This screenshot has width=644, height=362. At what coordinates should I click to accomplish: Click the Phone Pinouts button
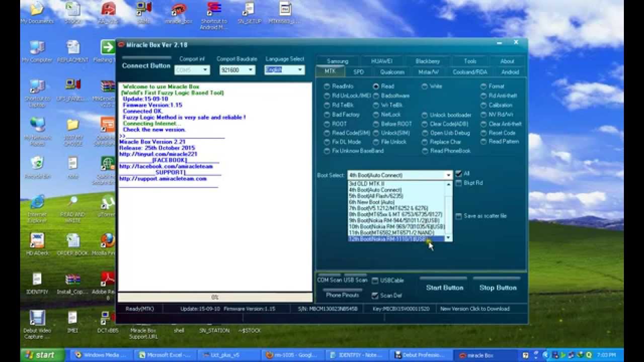point(343,295)
